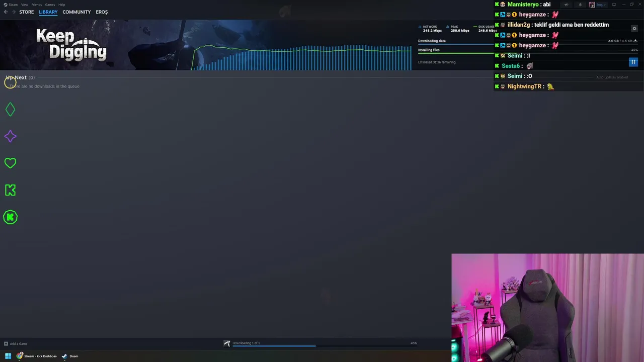644x362 pixels.
Task: Open the View menu
Action: 25,5
